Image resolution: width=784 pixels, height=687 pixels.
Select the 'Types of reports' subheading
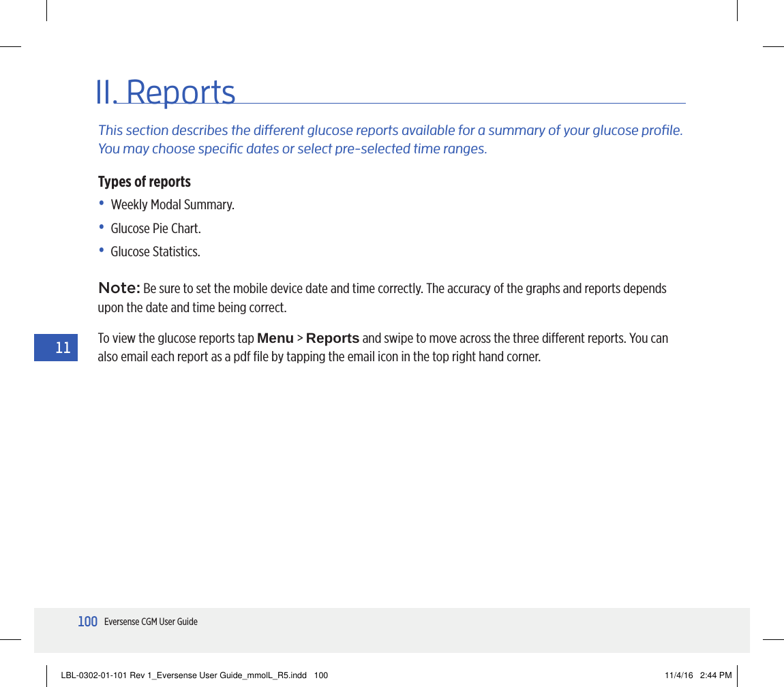(144, 181)
